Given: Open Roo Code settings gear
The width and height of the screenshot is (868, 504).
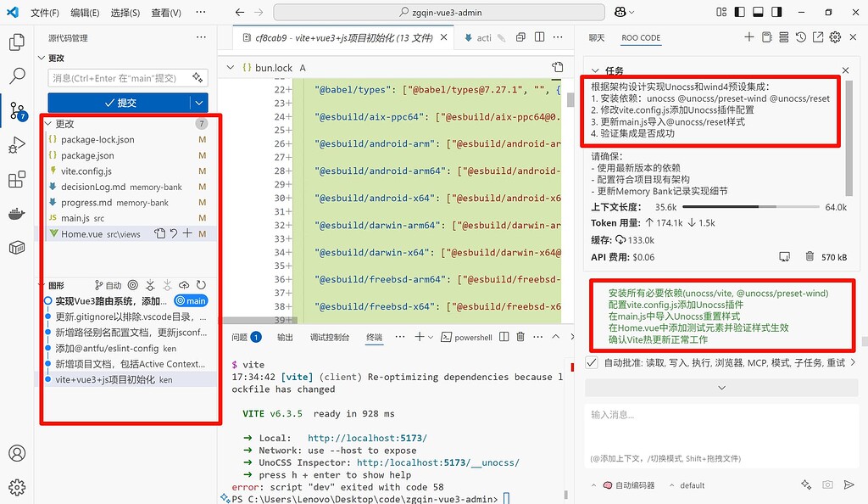Looking at the screenshot, I should [x=835, y=37].
